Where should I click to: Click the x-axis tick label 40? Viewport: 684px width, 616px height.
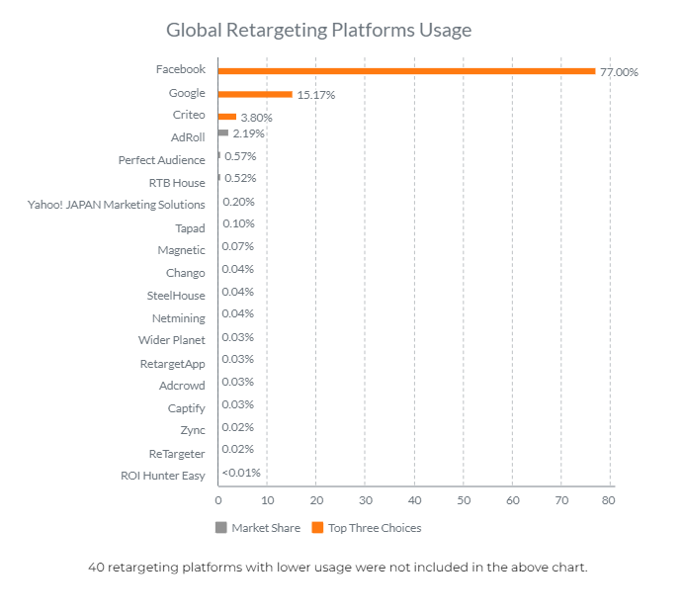tap(414, 500)
